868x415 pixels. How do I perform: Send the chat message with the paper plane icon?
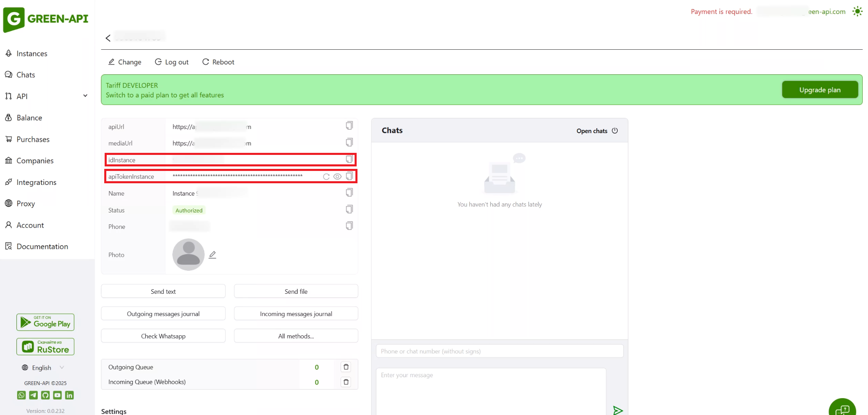[x=618, y=410]
